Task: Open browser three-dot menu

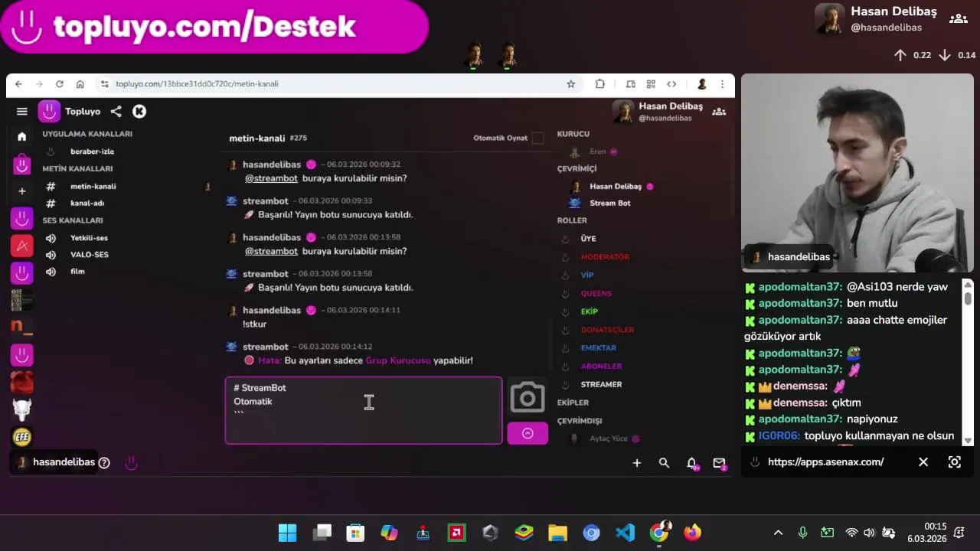Action: pyautogui.click(x=722, y=84)
